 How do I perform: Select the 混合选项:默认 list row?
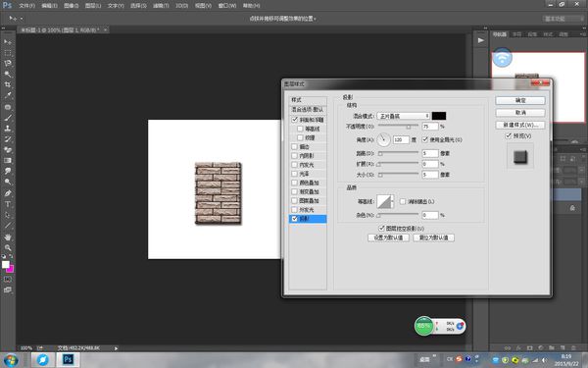pos(308,109)
